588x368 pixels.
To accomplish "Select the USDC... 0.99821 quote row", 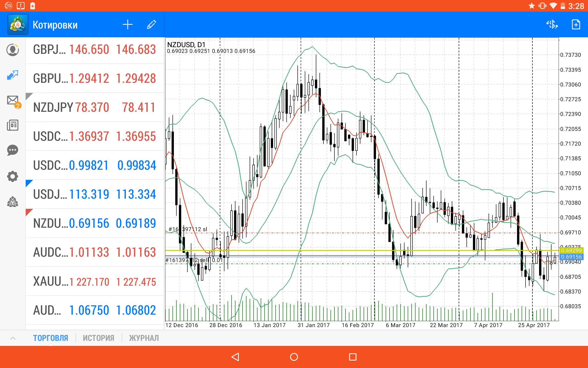I will pyautogui.click(x=95, y=165).
